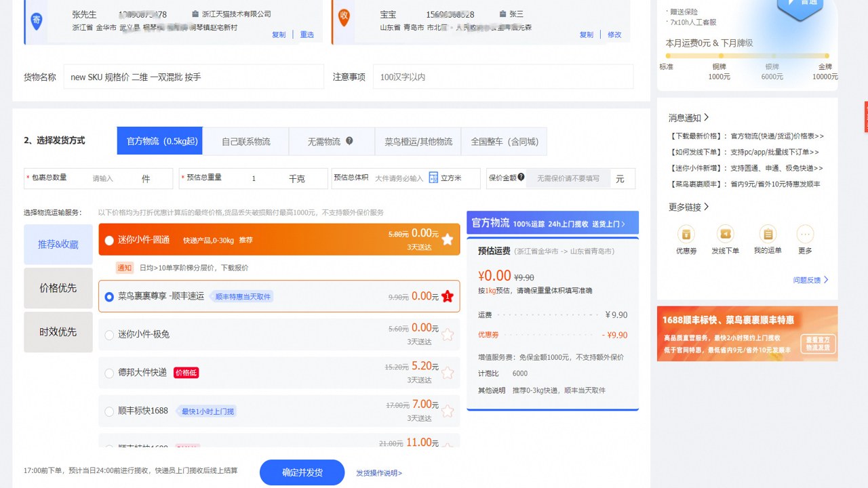Click the 注意事项 input field

tap(503, 77)
